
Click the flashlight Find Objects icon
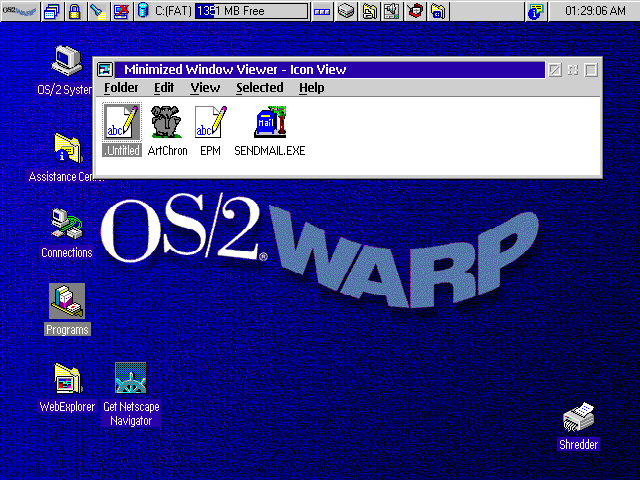click(x=98, y=11)
